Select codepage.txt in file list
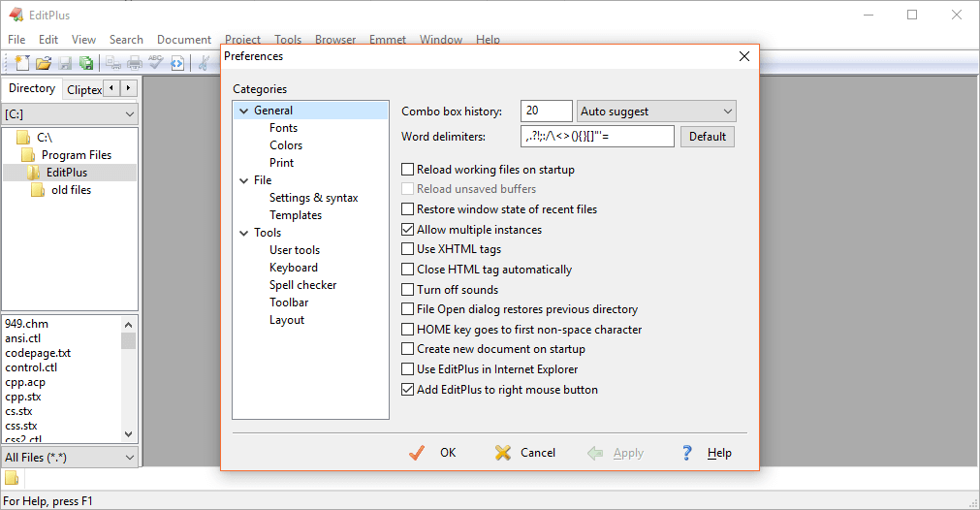 pos(38,353)
